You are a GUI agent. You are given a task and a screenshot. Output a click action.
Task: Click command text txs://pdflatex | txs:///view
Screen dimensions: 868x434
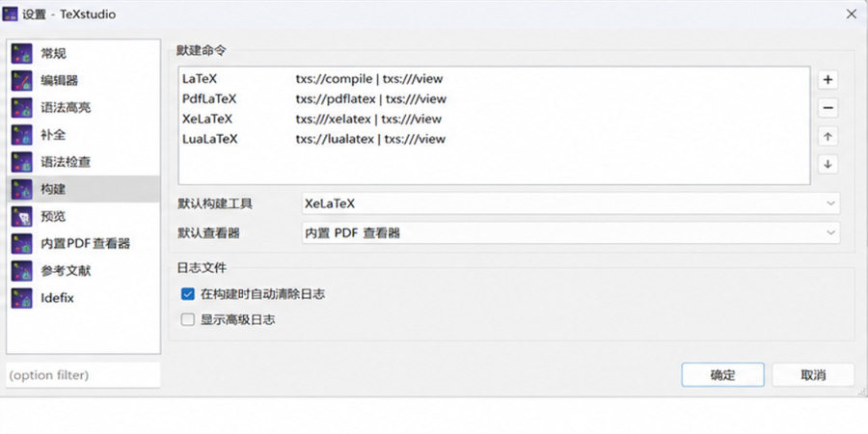tap(371, 99)
